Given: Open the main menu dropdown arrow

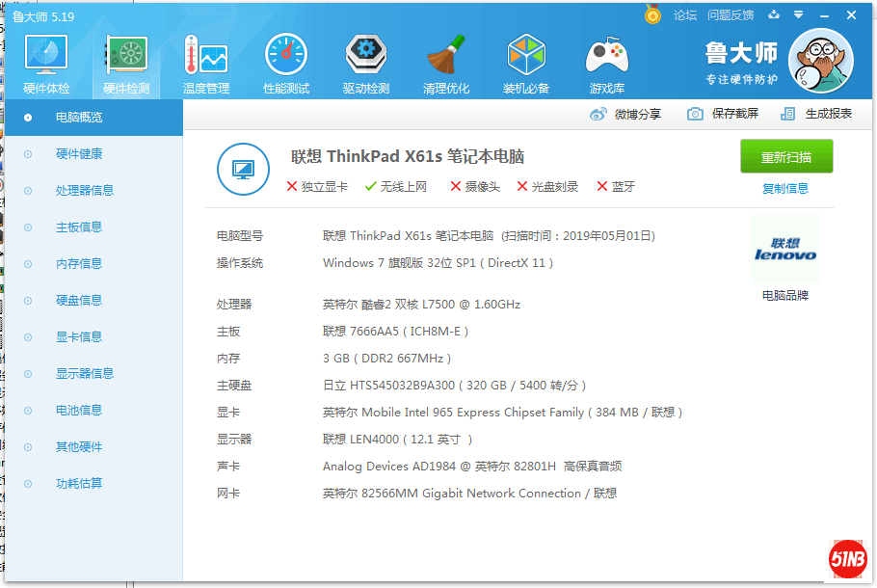Looking at the screenshot, I should click(796, 15).
